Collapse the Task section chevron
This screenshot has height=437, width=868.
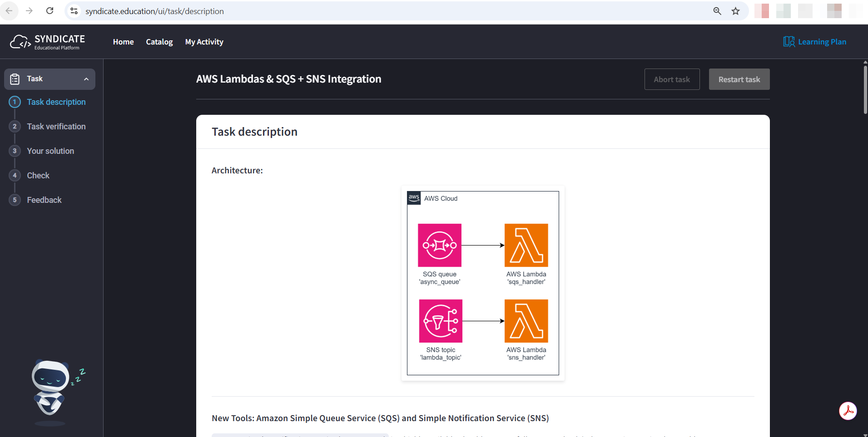(86, 79)
